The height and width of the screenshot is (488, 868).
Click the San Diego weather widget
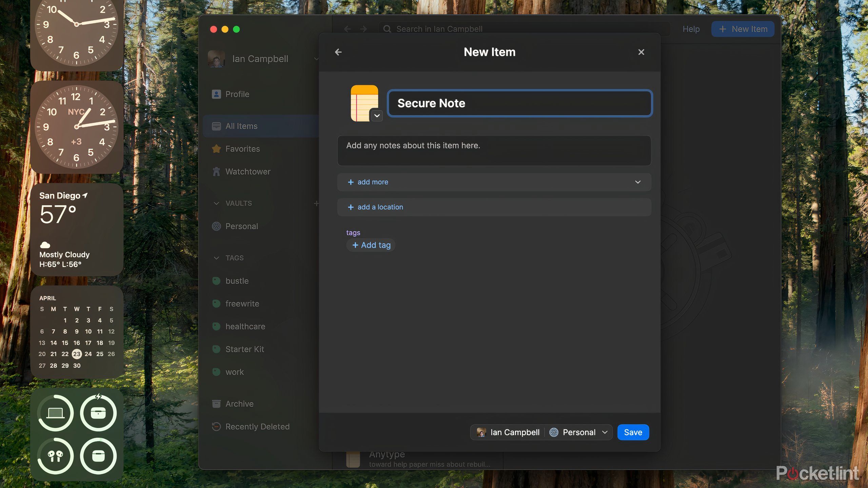[77, 230]
